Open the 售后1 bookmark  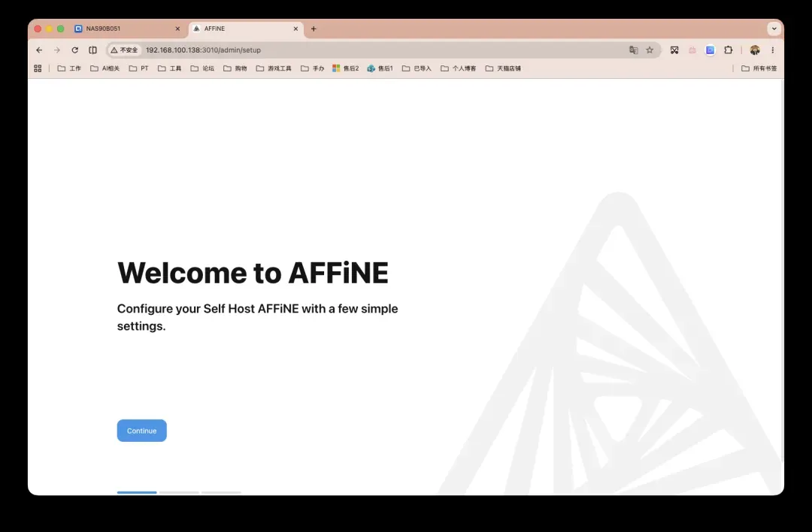(380, 68)
